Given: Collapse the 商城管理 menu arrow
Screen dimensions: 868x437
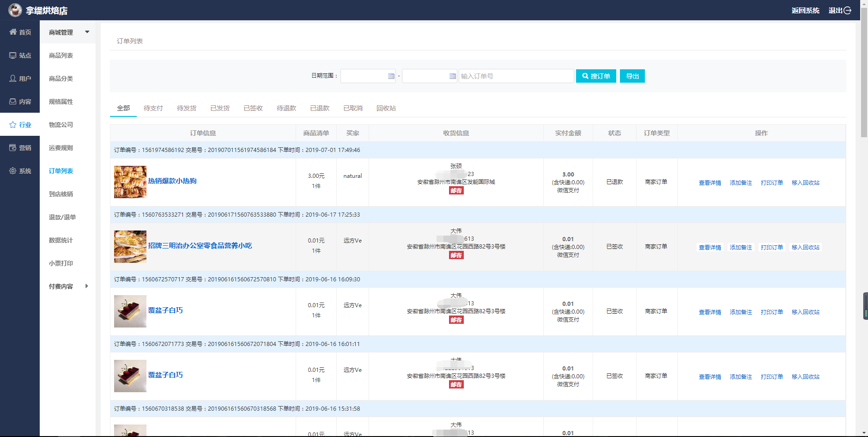Looking at the screenshot, I should (87, 32).
